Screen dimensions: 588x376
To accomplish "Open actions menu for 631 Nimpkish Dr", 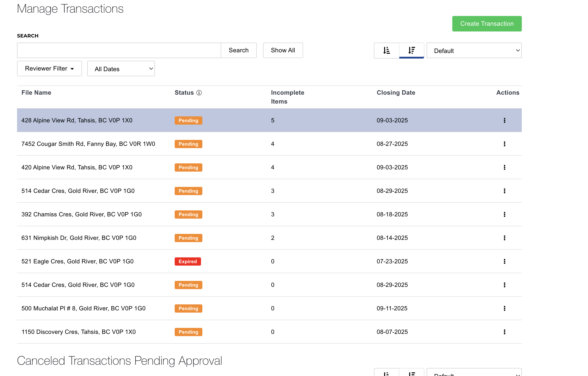I will [x=504, y=238].
